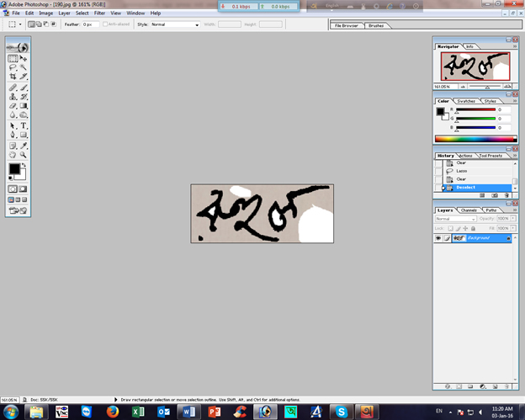Open the Navigator panel options menu
The height and width of the screenshot is (420, 525).
pyautogui.click(x=515, y=46)
